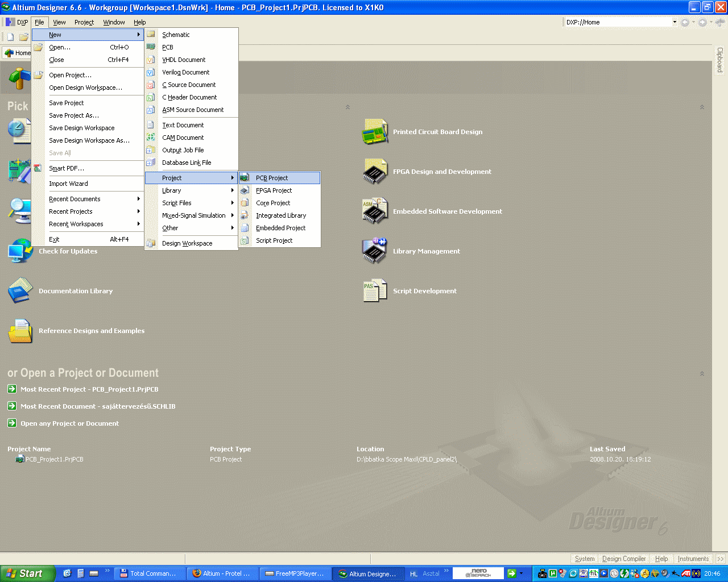Select Import Wizard in the File menu

(x=88, y=184)
